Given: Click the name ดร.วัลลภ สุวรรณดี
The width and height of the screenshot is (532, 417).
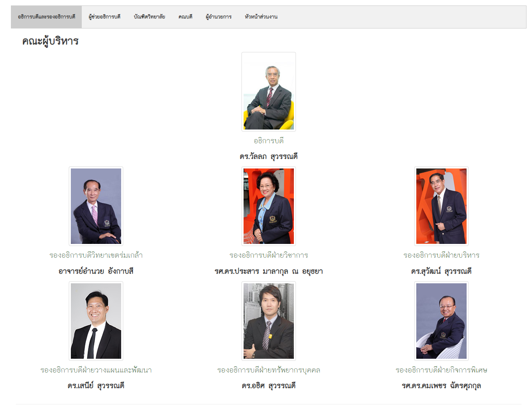Looking at the screenshot, I should pos(269,157).
